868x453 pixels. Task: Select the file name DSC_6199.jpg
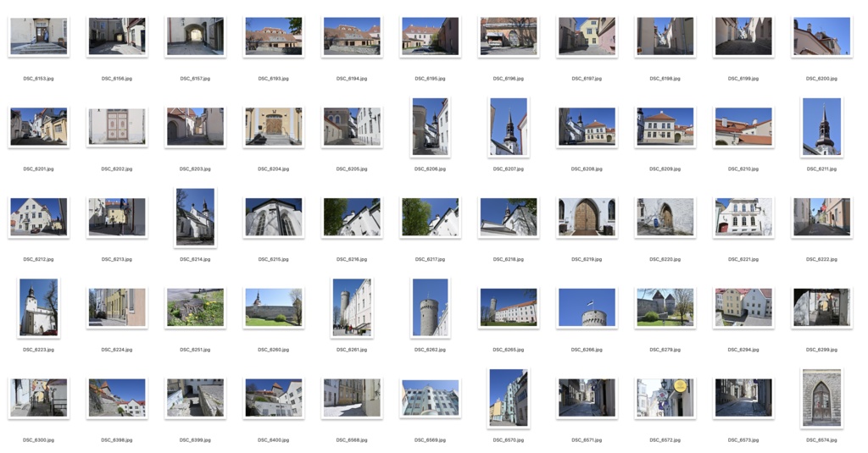click(x=743, y=79)
